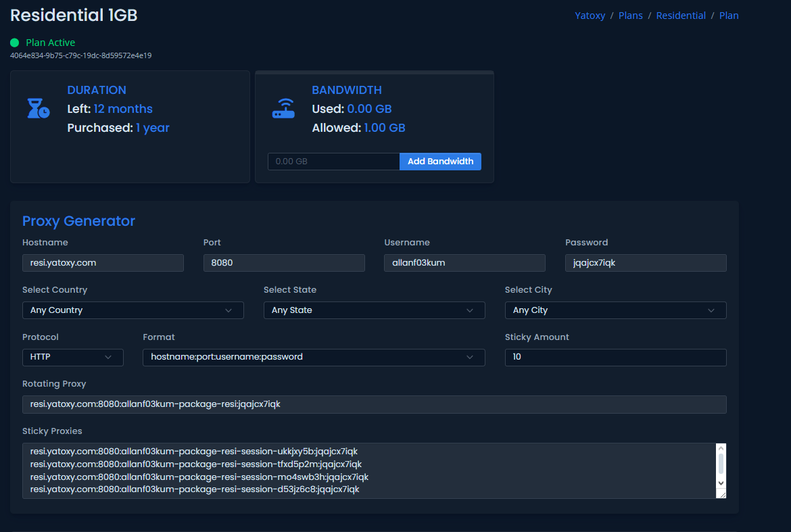The width and height of the screenshot is (791, 532).
Task: Open the Protocol HTTP dropdown
Action: point(72,357)
